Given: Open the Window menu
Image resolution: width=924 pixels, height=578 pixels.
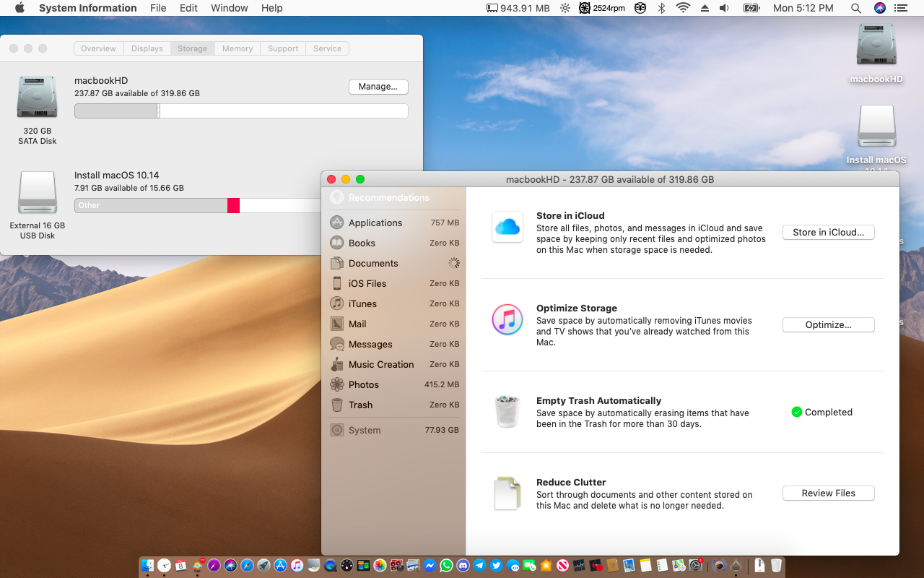Looking at the screenshot, I should [230, 8].
